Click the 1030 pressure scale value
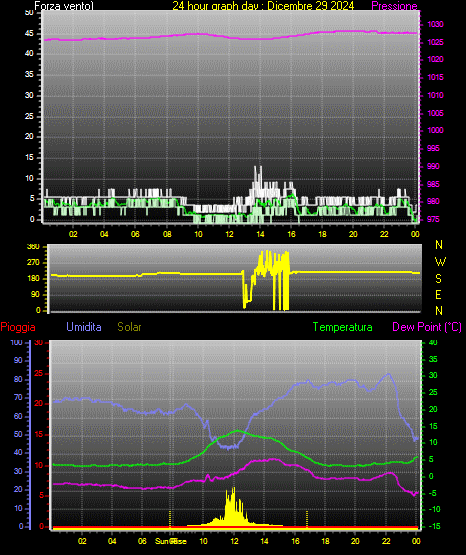 (435, 24)
